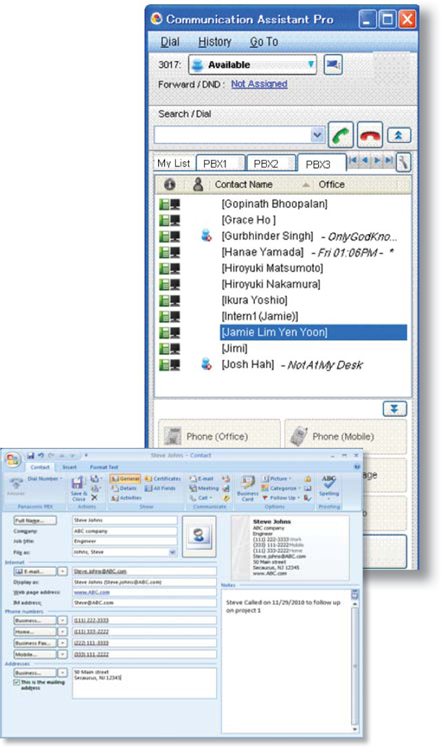This screenshot has height=748, width=441.
Task: Toggle This is the mailing address checkbox
Action: (x=17, y=683)
